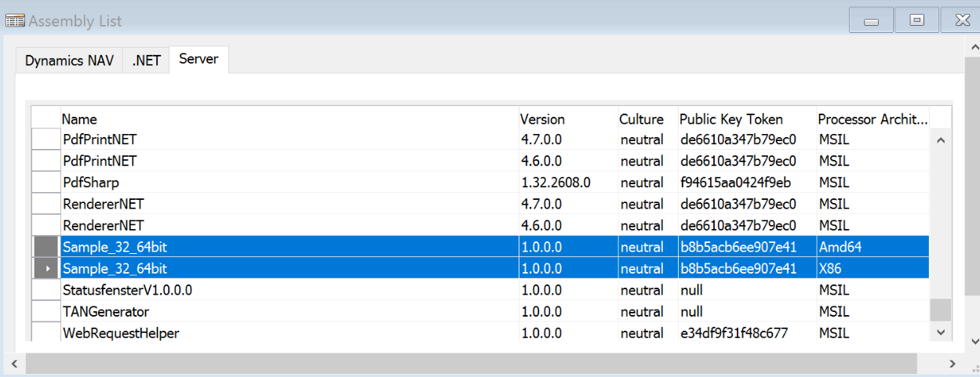Click the grid's scroll down arrow
Viewport: 980px width, 377px height.
[x=941, y=332]
